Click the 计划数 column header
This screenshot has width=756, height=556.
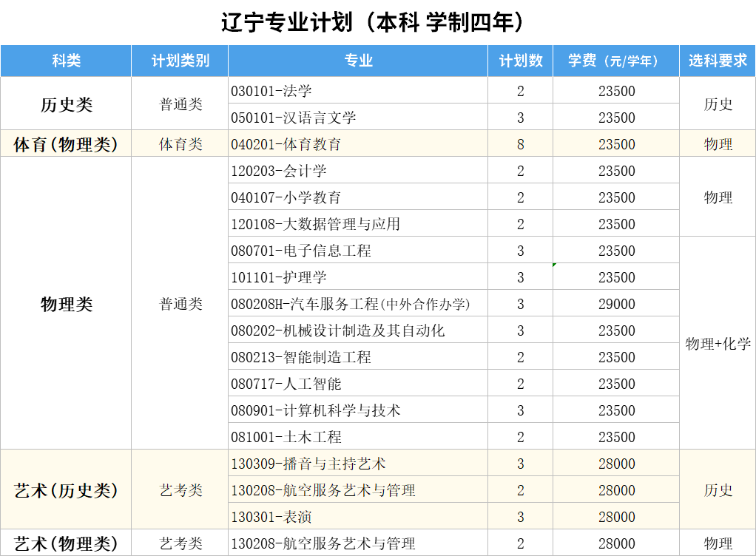[520, 61]
